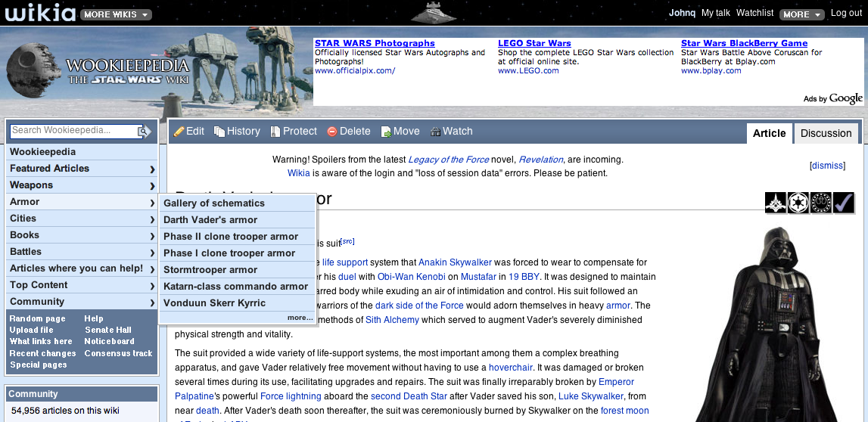Open What links here
Screen dimensions: 868x422
(41, 341)
